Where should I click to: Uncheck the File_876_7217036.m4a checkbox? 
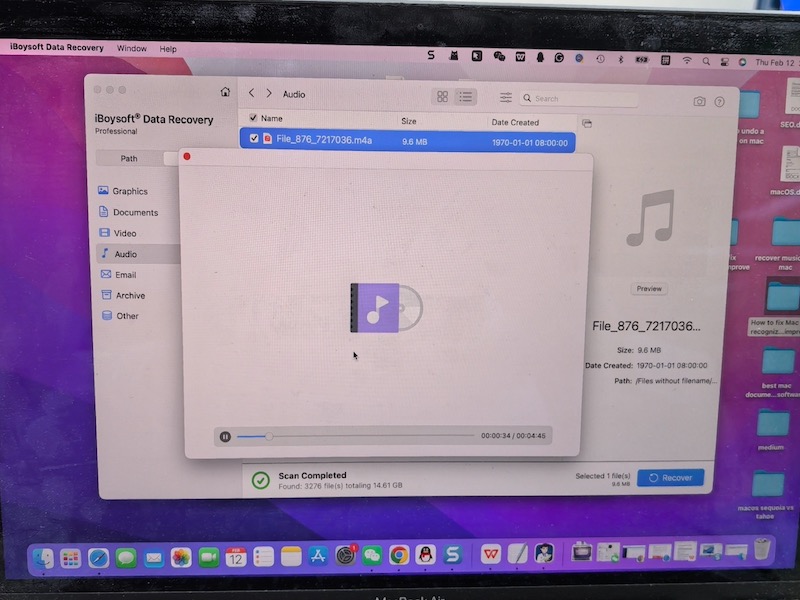point(254,139)
